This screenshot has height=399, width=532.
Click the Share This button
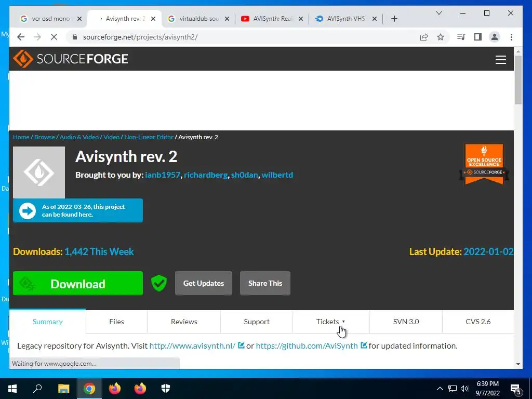pos(265,283)
